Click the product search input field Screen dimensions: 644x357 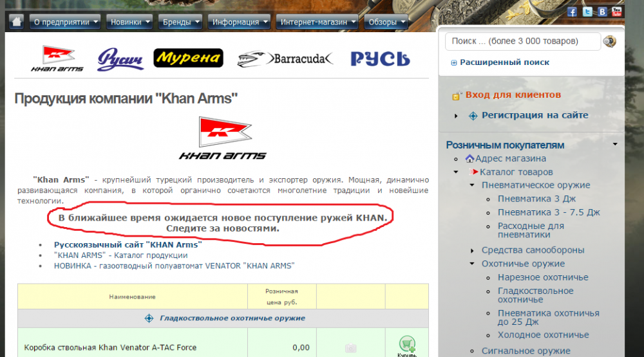[x=522, y=41]
